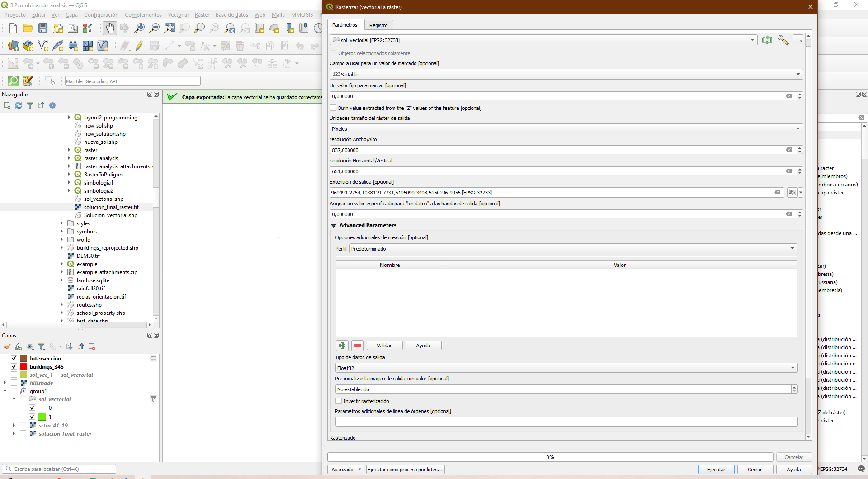Click the Cerrar button
This screenshot has width=868, height=479.
point(755,470)
